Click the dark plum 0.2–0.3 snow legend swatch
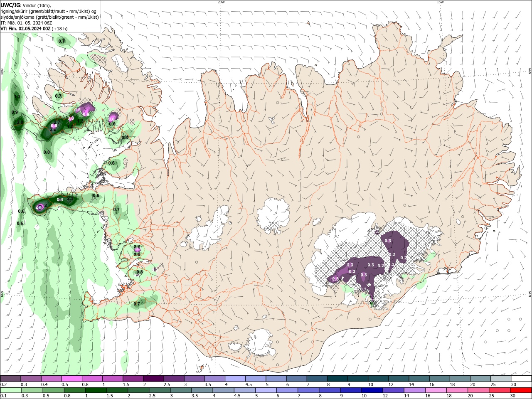 tap(11, 379)
